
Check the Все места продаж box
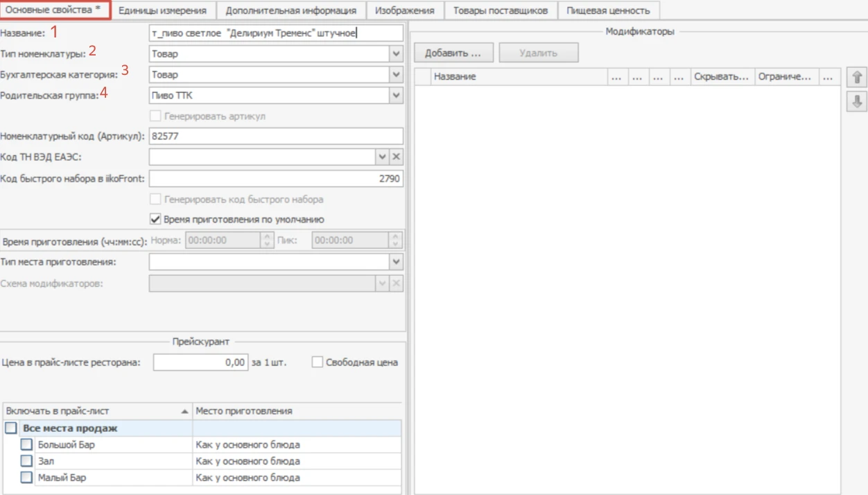click(x=11, y=428)
